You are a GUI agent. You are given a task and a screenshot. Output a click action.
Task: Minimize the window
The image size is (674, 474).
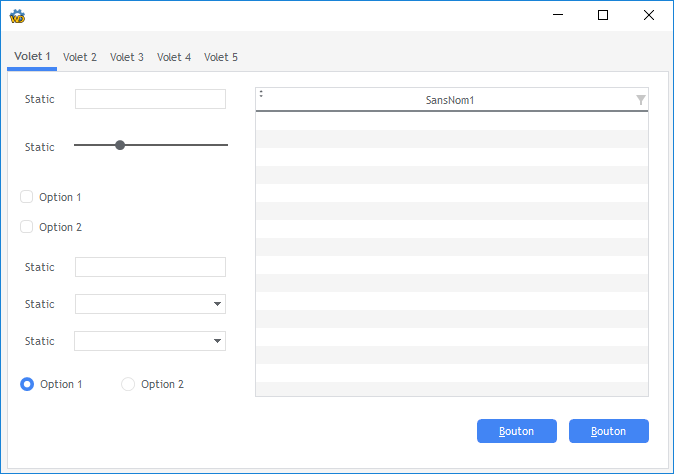pyautogui.click(x=557, y=15)
